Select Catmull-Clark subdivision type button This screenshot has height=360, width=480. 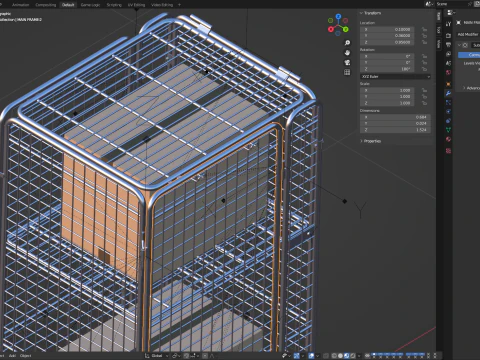point(469,55)
